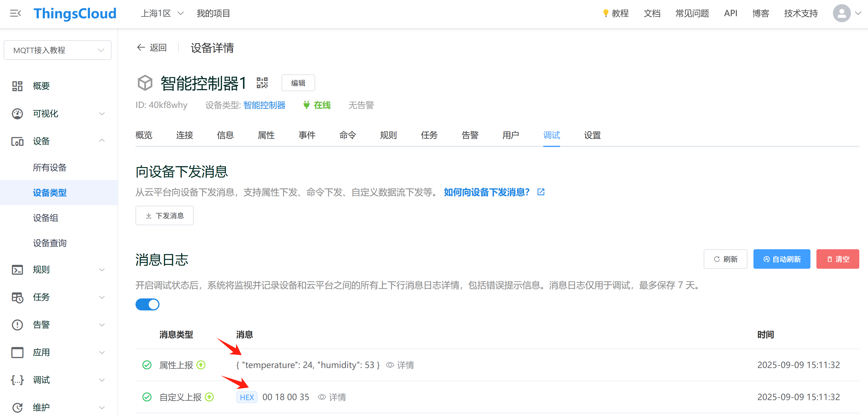868x416 pixels.
Task: Click the 下发消息 button
Action: click(x=164, y=215)
